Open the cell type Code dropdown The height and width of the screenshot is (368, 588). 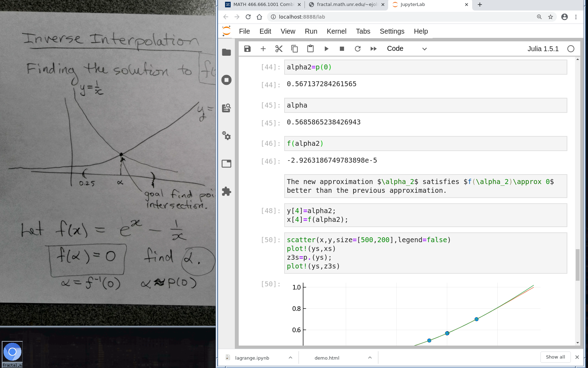coord(406,49)
